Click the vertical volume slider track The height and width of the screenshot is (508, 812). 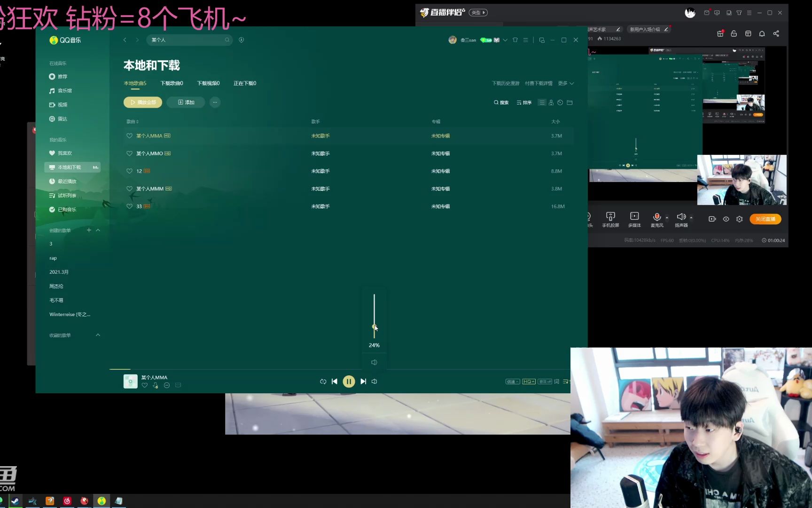374,316
